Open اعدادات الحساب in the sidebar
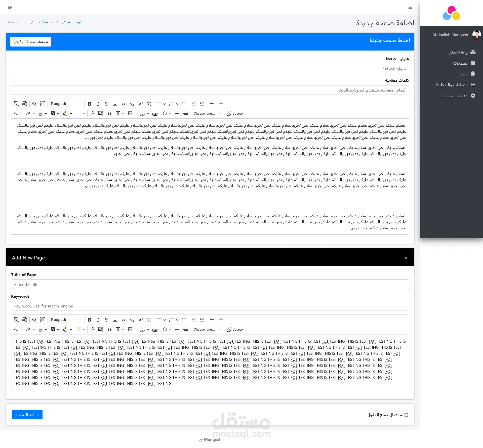 [x=455, y=96]
